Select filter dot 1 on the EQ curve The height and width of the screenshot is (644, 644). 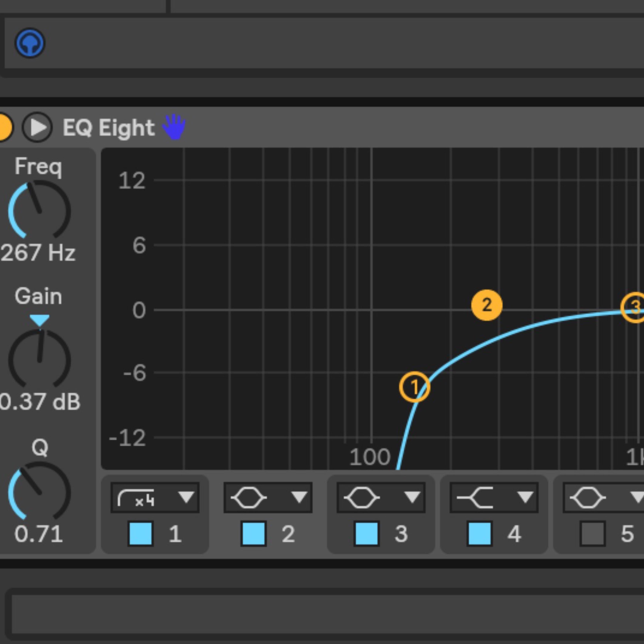(415, 387)
